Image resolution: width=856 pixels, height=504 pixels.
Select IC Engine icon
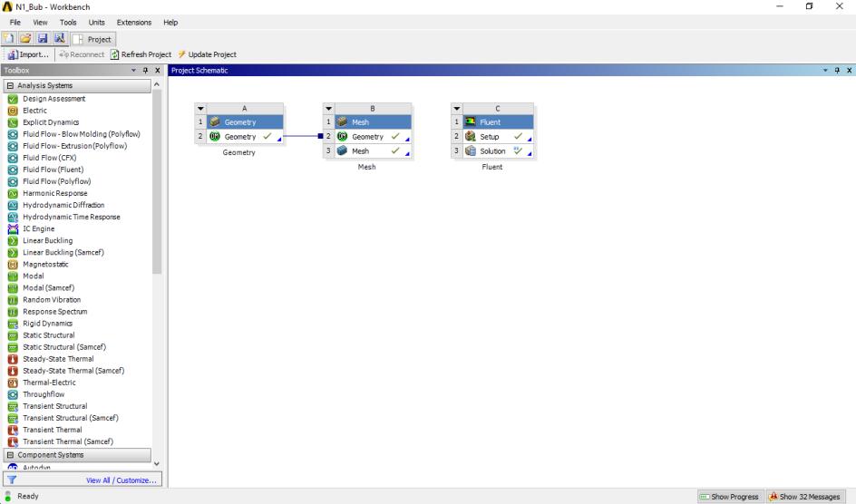click(13, 229)
